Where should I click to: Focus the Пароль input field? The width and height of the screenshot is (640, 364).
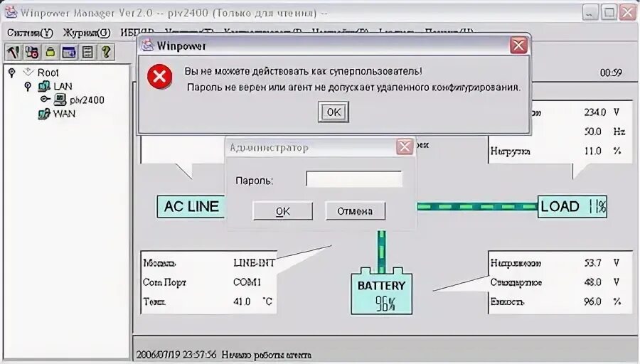[x=354, y=178]
